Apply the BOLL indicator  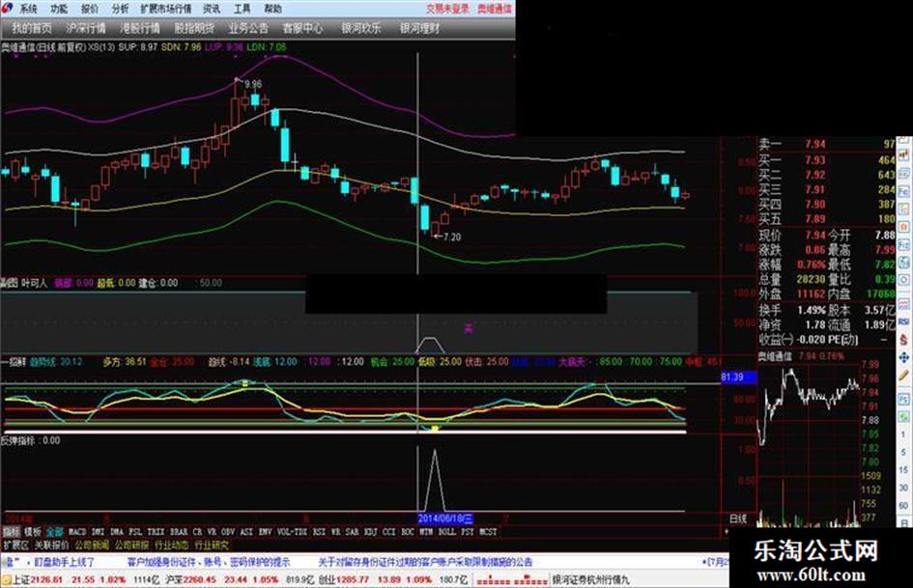click(446, 532)
